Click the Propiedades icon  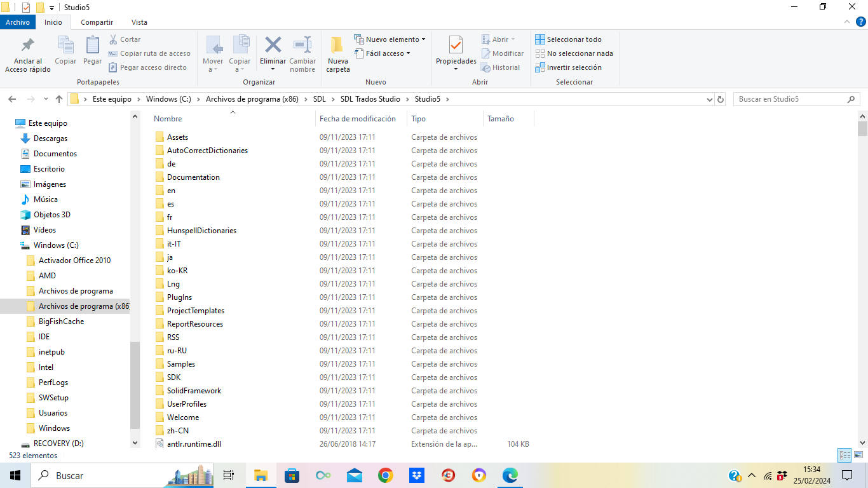(x=456, y=45)
